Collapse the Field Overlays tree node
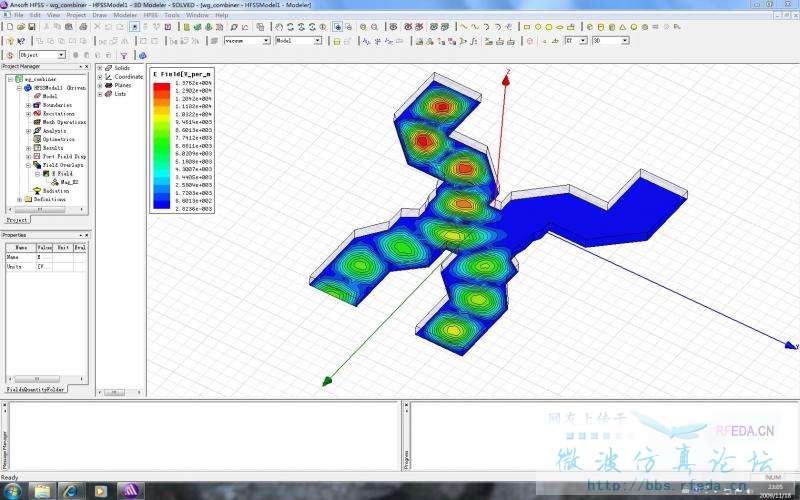Screen dimensions: 800x500 tap(29, 165)
